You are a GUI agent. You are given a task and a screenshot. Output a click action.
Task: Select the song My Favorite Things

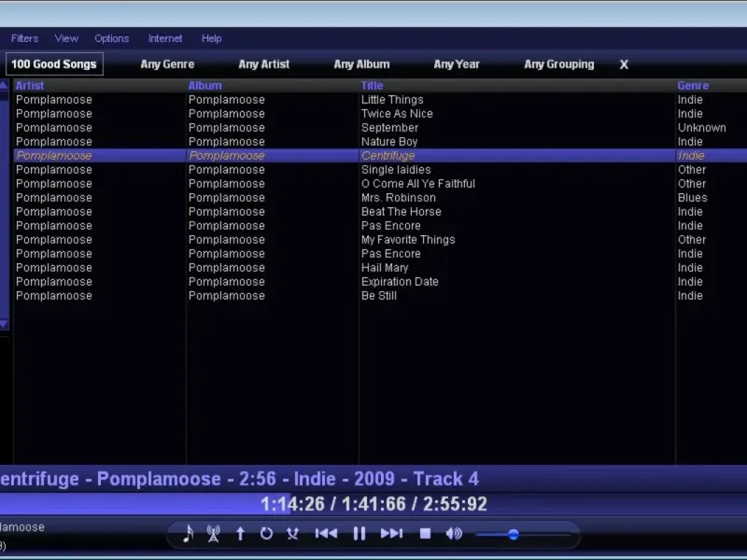click(408, 240)
